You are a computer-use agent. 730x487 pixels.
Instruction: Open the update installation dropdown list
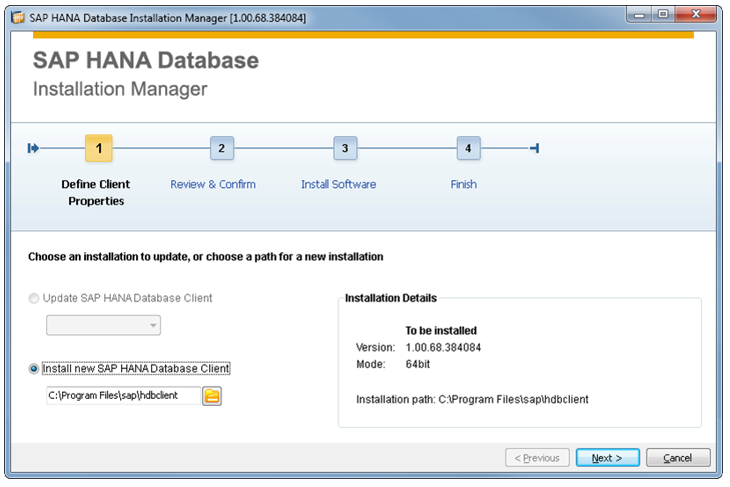click(103, 325)
